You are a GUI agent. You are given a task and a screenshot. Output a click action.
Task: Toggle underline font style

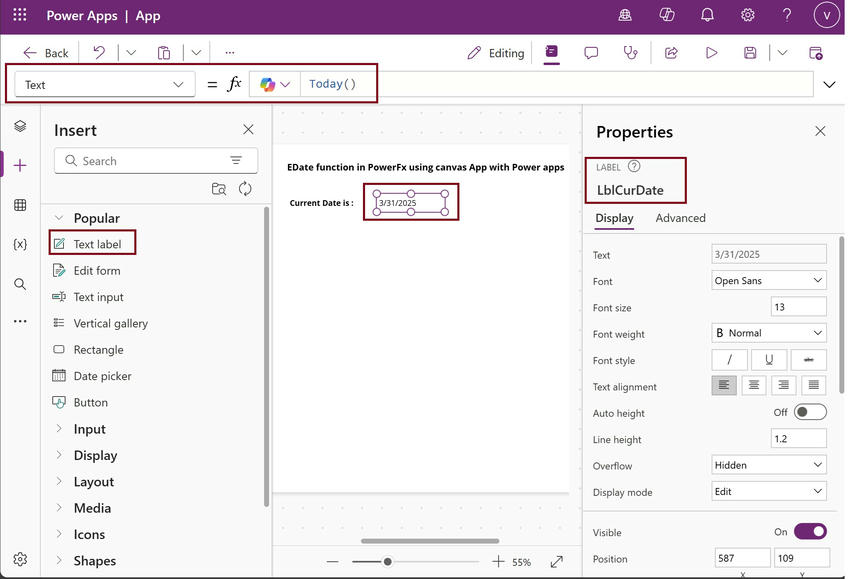tap(769, 360)
